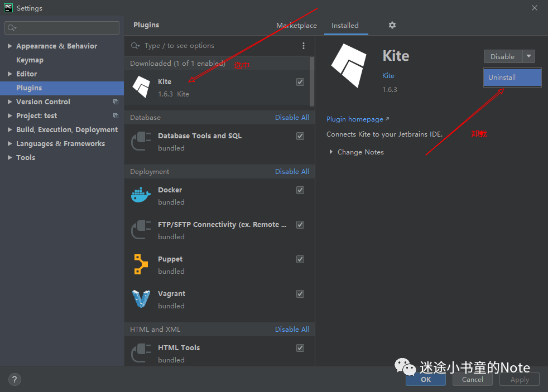Screen dimensions: 548x392
Task: Click the HTML Tools plug icon
Action: tap(141, 353)
